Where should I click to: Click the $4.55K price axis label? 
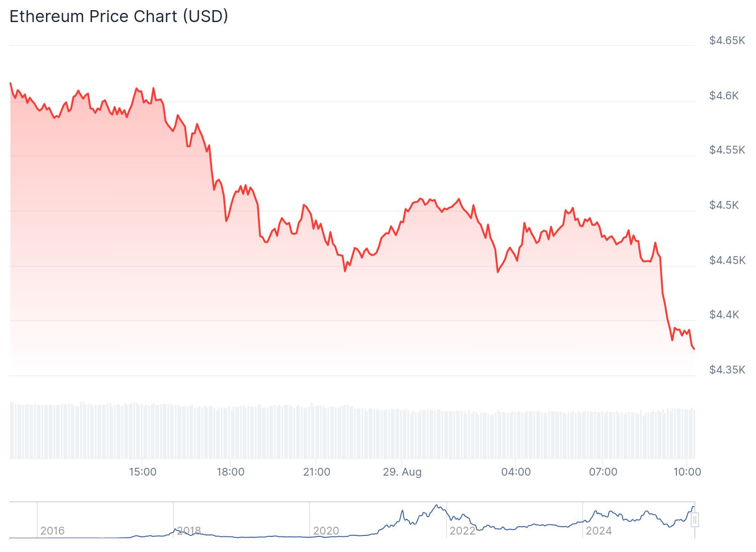(727, 150)
